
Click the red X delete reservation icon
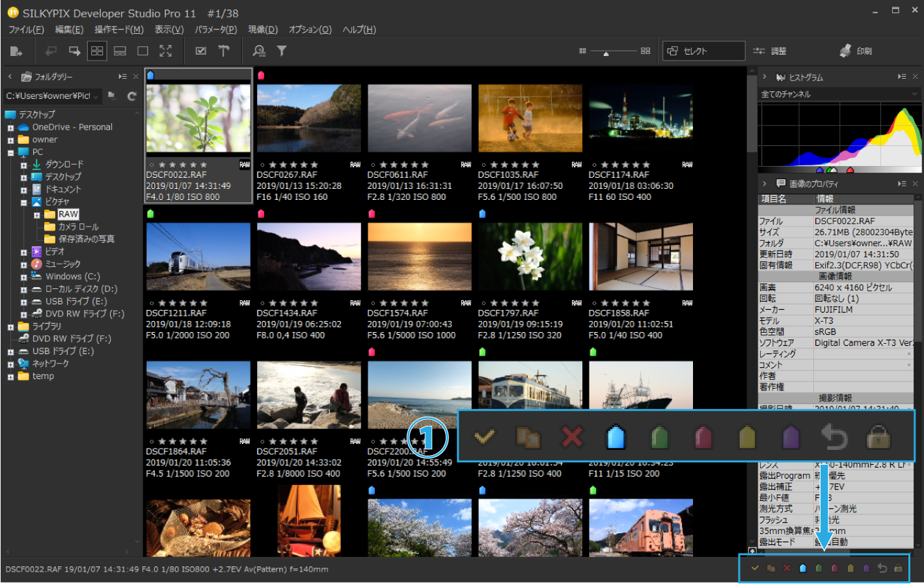tap(787, 568)
